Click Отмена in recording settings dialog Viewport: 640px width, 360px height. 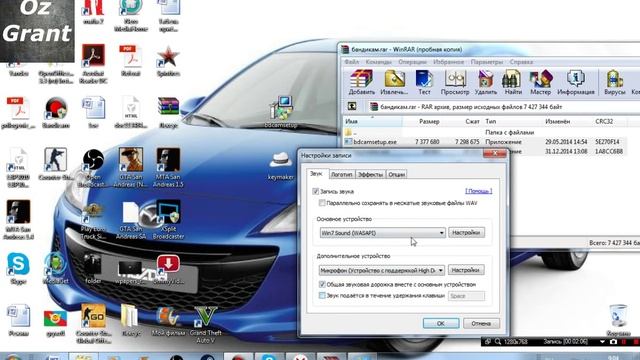481,323
